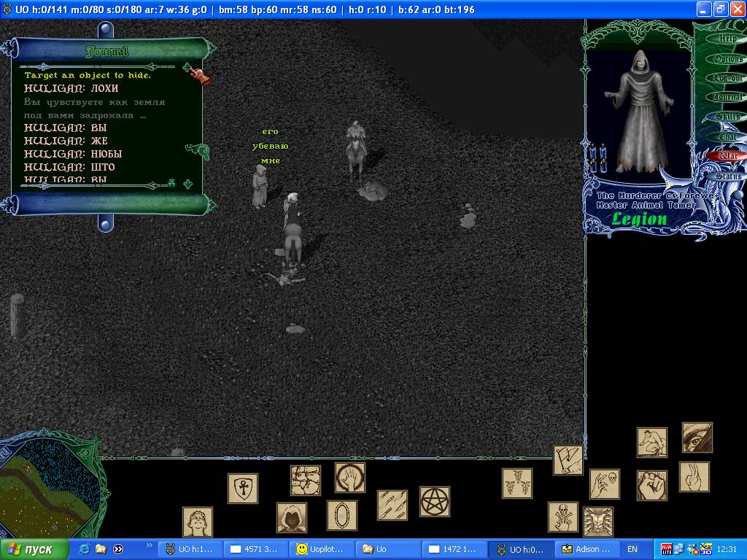The image size is (747, 560).
Task: Open Options from the paperdoll menu
Action: click(x=727, y=58)
